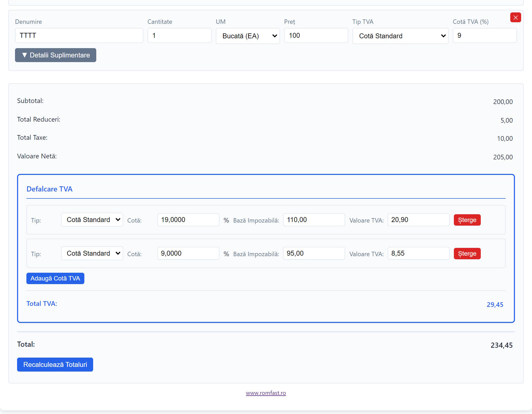Open Tip dropdown in 9% VAT row
This screenshot has height=414, width=532.
click(x=92, y=253)
